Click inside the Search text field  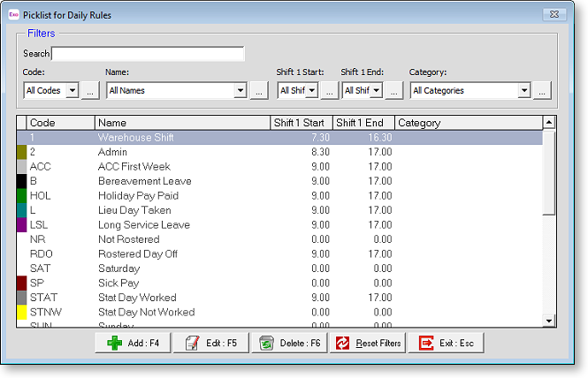click(x=148, y=54)
